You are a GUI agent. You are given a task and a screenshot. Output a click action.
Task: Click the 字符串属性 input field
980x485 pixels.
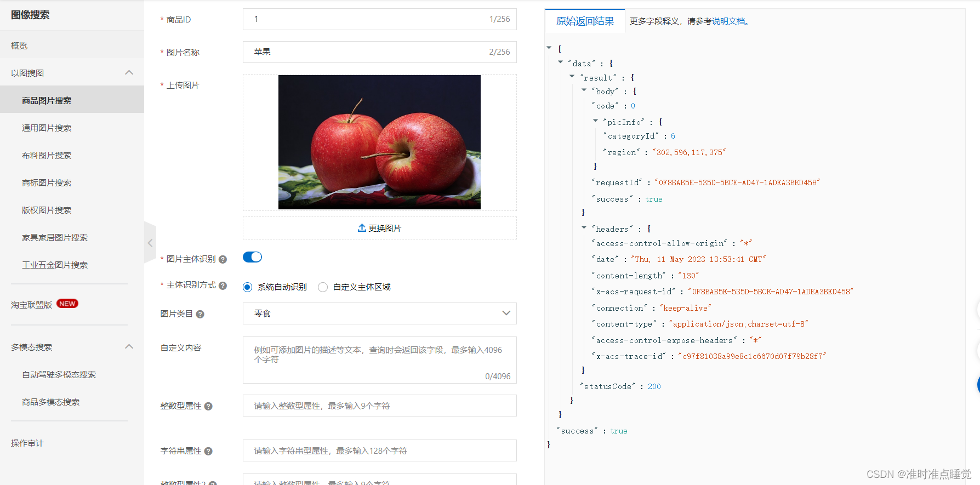(x=379, y=450)
